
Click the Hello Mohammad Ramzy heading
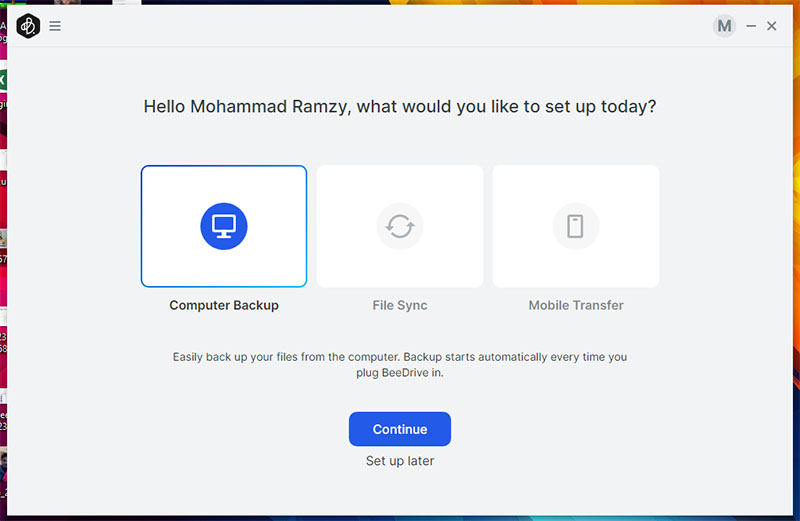click(400, 106)
